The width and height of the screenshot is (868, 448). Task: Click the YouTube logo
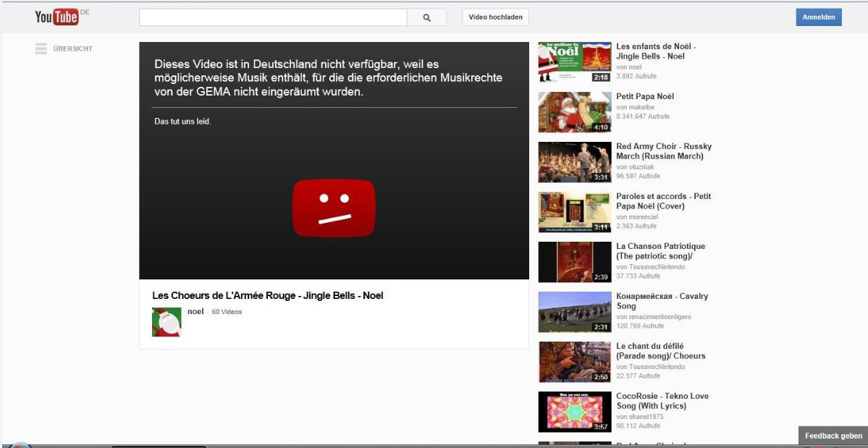[x=57, y=17]
